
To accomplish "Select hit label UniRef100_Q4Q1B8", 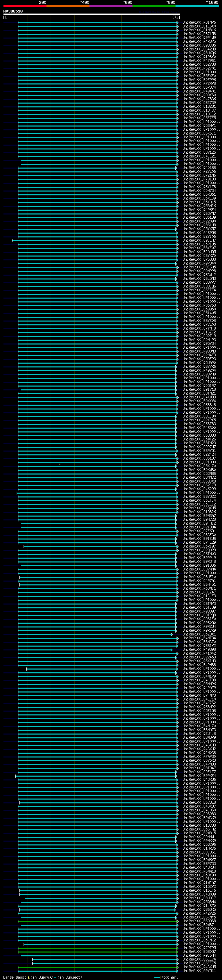I will [x=199, y=168].
